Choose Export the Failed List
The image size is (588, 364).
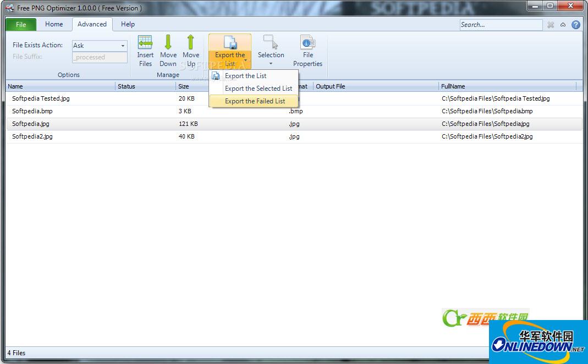tap(254, 101)
